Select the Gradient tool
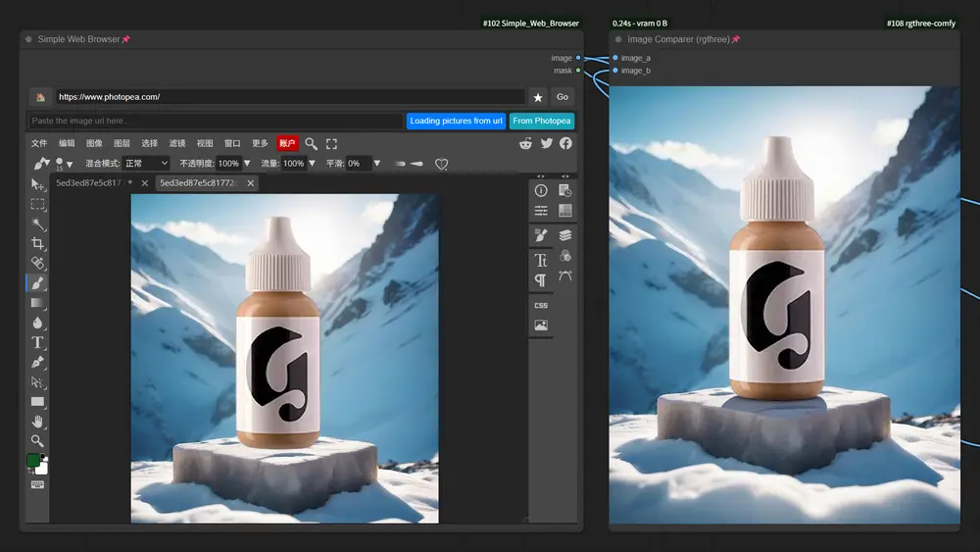The height and width of the screenshot is (552, 980). click(x=38, y=303)
